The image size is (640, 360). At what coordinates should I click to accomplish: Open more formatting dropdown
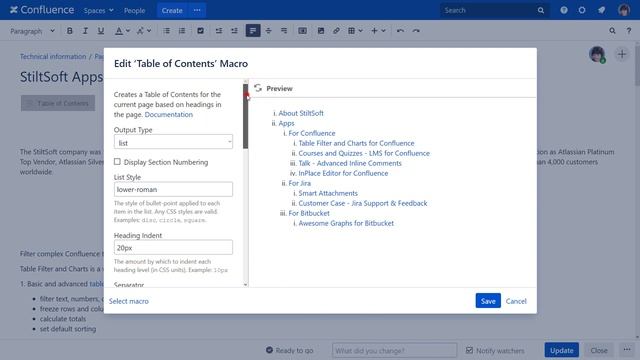pos(144,31)
